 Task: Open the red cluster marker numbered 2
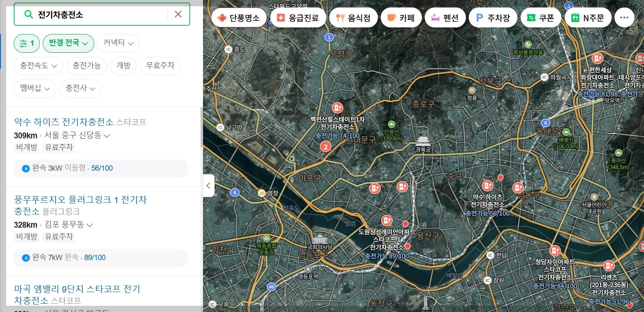[326, 146]
